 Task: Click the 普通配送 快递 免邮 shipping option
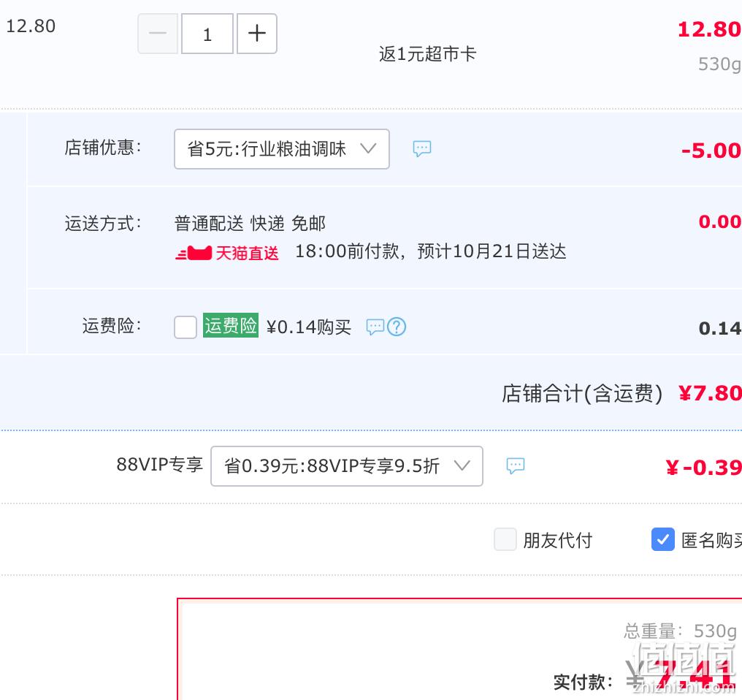point(250,224)
